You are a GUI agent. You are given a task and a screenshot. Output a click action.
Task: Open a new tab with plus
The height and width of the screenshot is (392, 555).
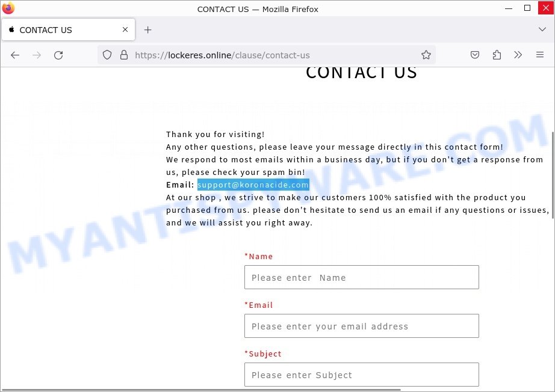coord(148,30)
